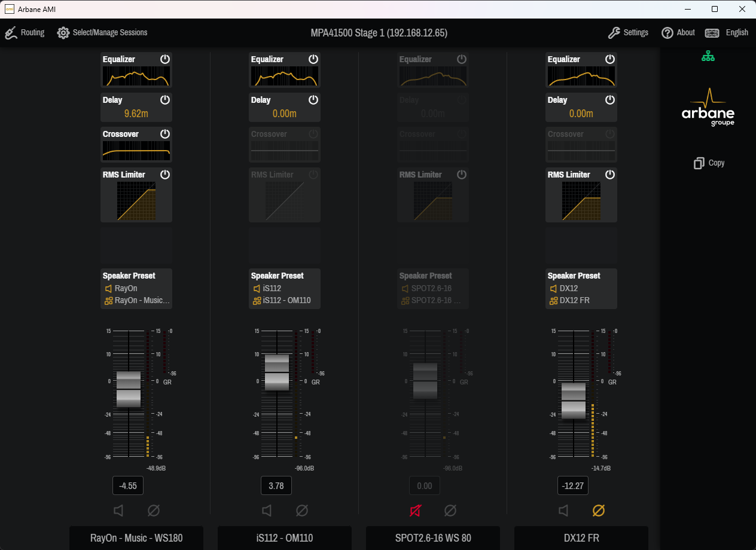Open RayOn channel crossover graph
This screenshot has width=756, height=550.
click(x=136, y=151)
